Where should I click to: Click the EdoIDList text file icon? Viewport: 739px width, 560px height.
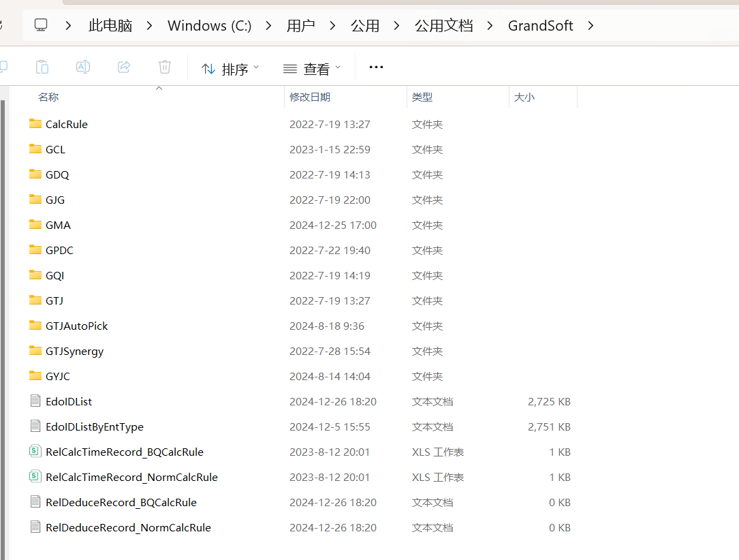[x=35, y=401]
